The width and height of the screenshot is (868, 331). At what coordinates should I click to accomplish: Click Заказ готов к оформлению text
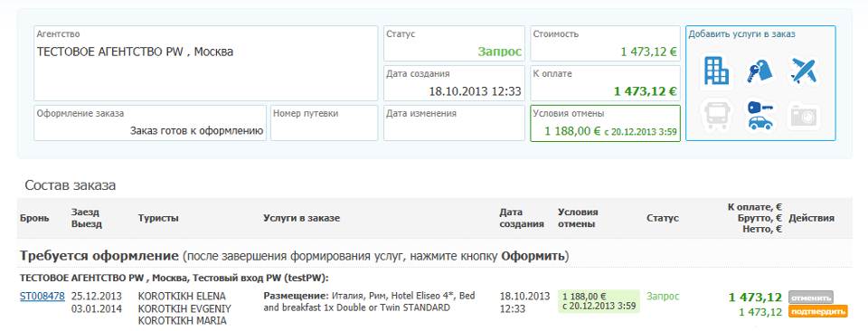196,131
